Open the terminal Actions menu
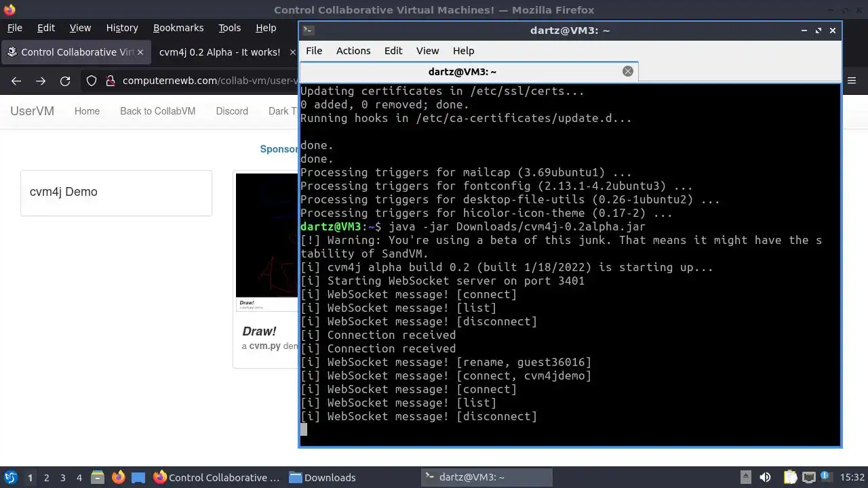 click(353, 51)
